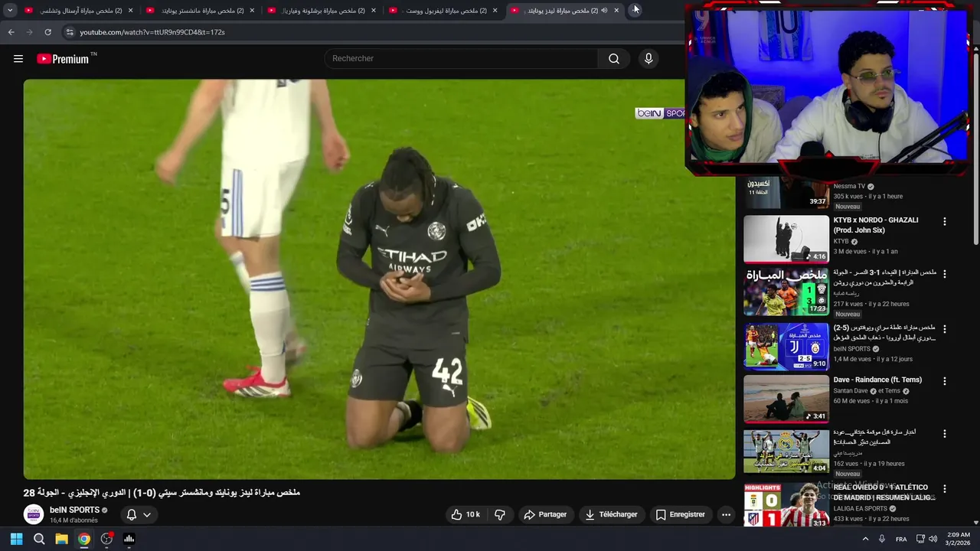Open the clock showing 2:09 AM

tap(959, 539)
